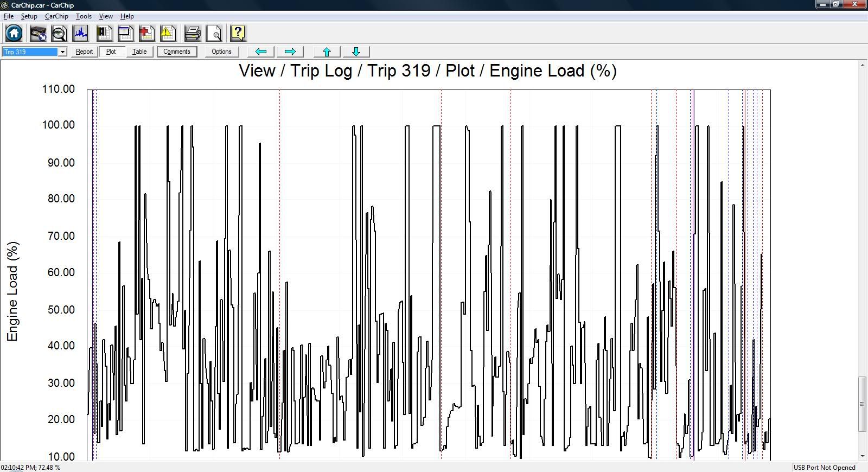868x472 pixels.
Task: Click the Home toolbar icon
Action: coord(14,34)
